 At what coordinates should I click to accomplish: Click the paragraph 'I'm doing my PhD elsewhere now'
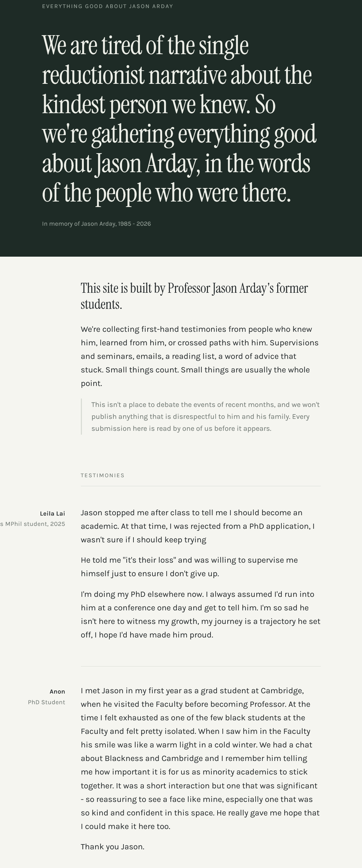click(201, 614)
